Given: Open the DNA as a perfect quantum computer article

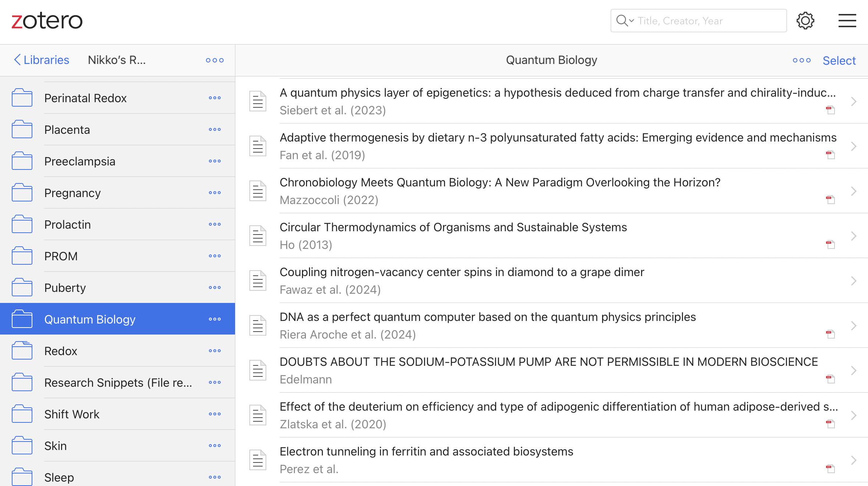Looking at the screenshot, I should (x=487, y=317).
